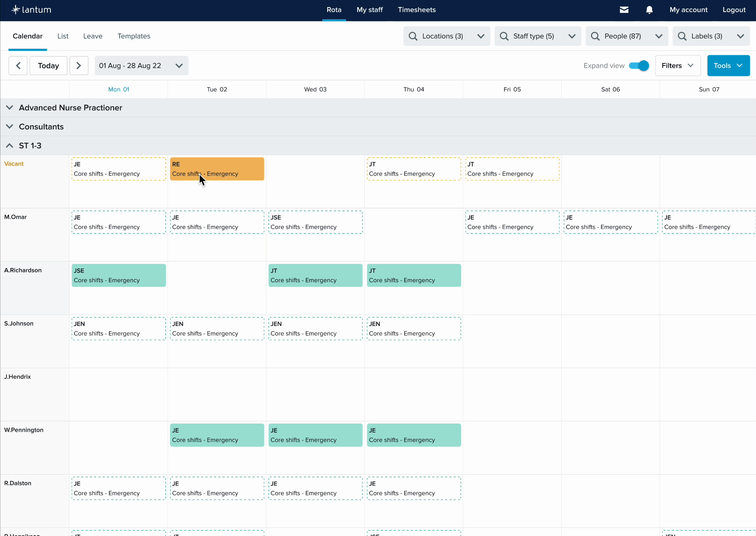View notifications via the bell icon
This screenshot has height=536, width=756.
point(649,10)
